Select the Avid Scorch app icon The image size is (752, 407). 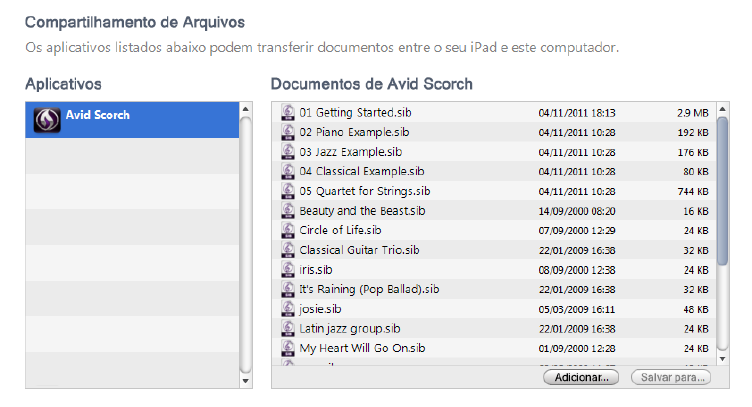pos(46,120)
